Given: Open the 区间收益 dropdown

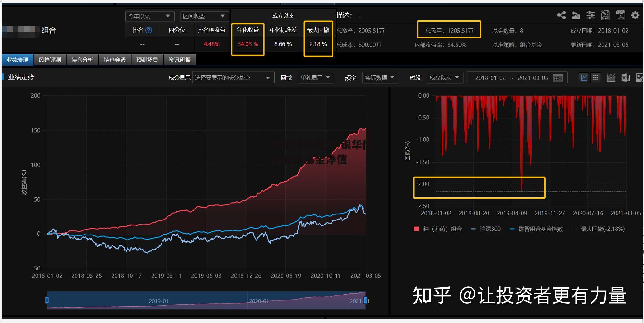Looking at the screenshot, I should (204, 16).
